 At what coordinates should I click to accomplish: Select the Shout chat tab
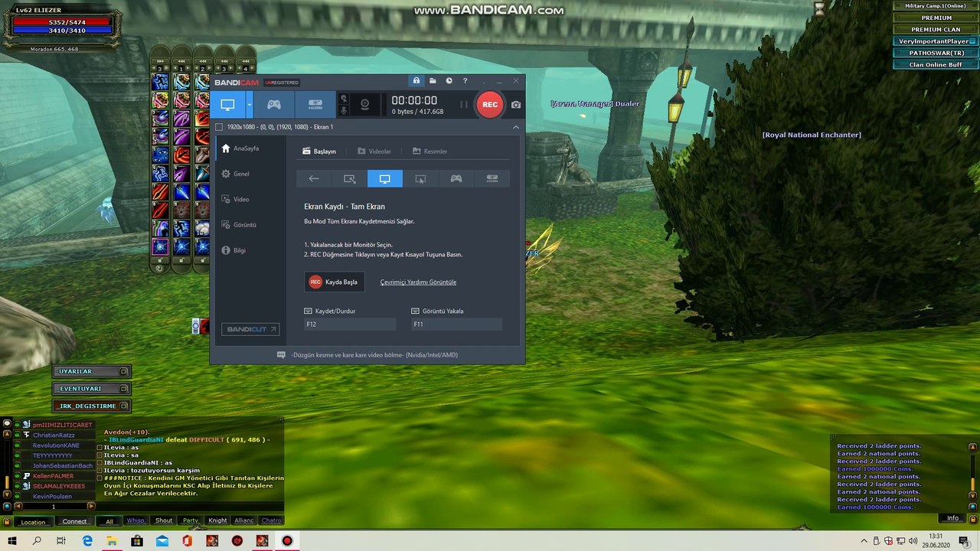[164, 521]
